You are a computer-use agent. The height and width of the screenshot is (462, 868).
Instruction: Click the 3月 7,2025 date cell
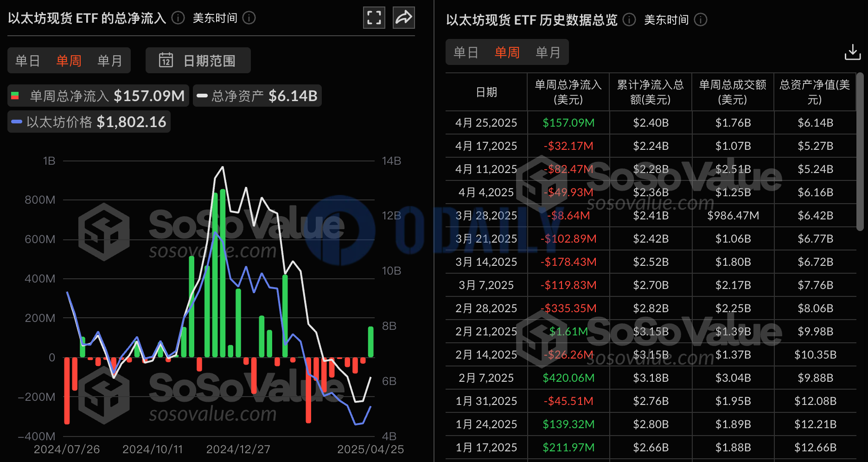pyautogui.click(x=486, y=285)
